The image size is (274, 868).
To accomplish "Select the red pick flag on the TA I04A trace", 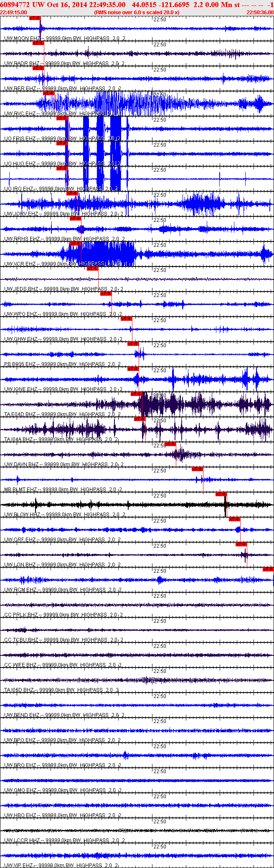I will (140, 419).
